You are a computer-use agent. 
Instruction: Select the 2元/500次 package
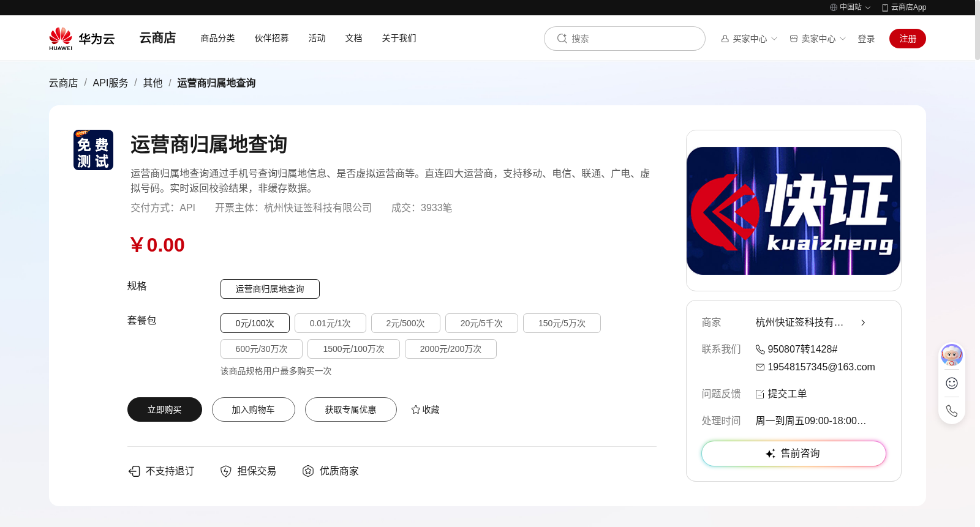[x=405, y=323]
